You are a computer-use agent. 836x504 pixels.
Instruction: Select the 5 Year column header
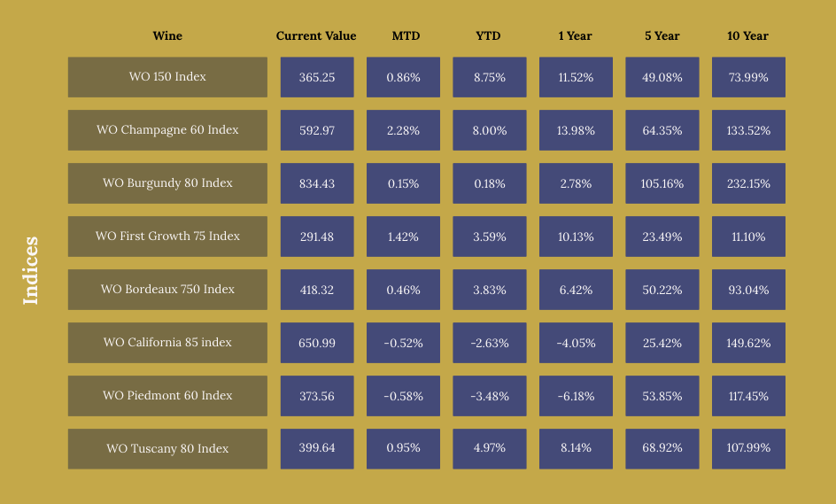point(662,36)
